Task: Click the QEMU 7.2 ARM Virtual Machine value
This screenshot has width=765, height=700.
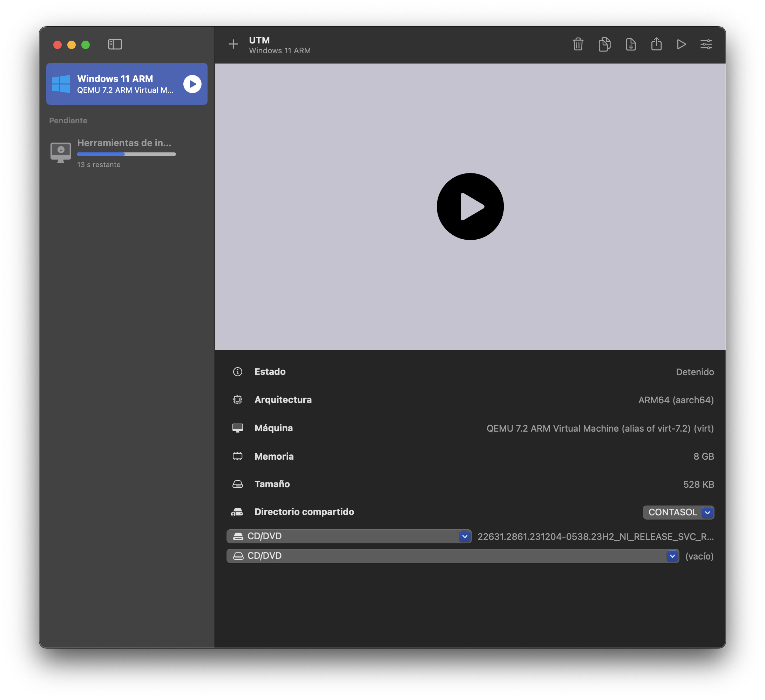Action: pyautogui.click(x=600, y=428)
